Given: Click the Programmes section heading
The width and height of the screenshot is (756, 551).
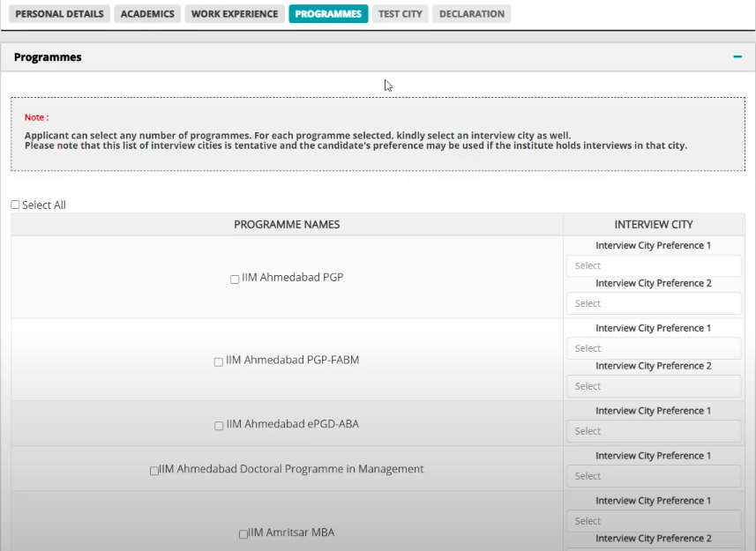Looking at the screenshot, I should (x=48, y=56).
